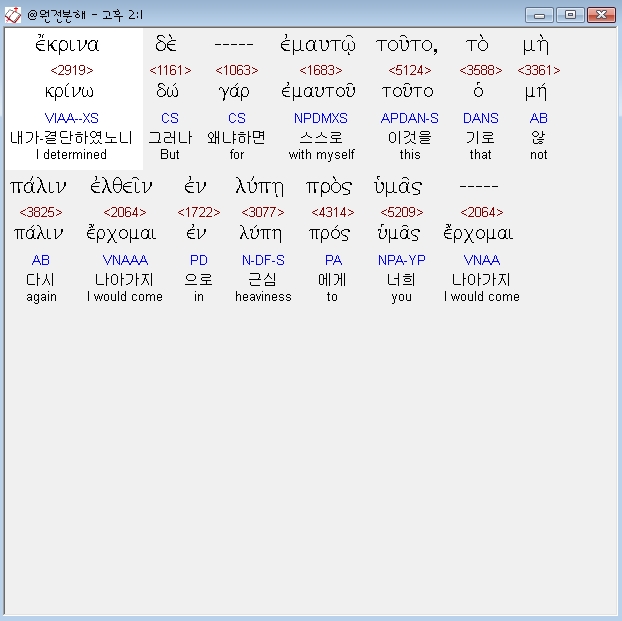Click Strong's number <3825>

point(41,212)
